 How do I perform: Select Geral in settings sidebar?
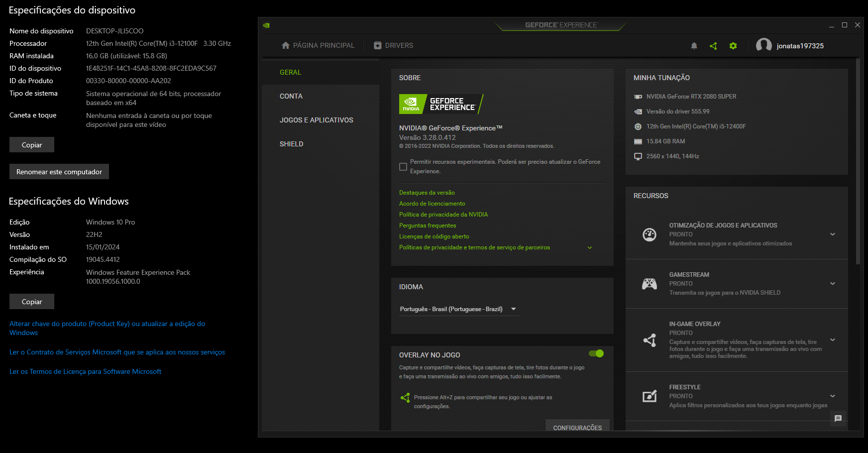click(321, 72)
